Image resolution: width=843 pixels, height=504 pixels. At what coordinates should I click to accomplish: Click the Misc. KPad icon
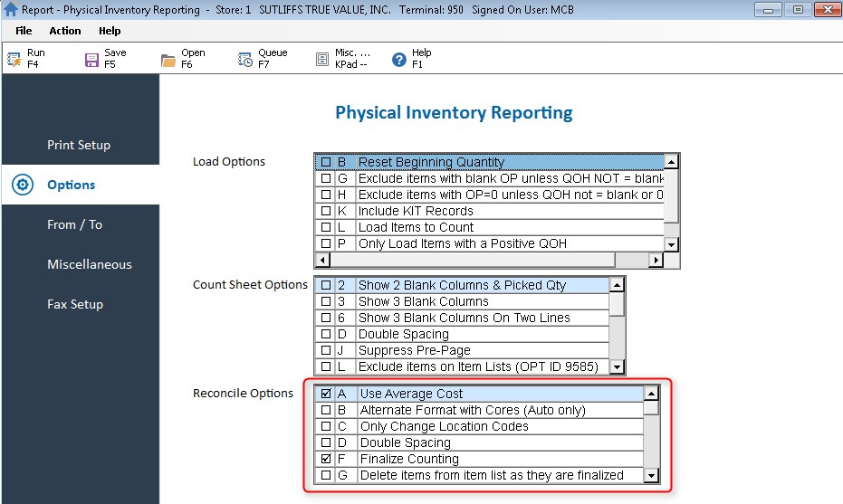click(x=322, y=60)
